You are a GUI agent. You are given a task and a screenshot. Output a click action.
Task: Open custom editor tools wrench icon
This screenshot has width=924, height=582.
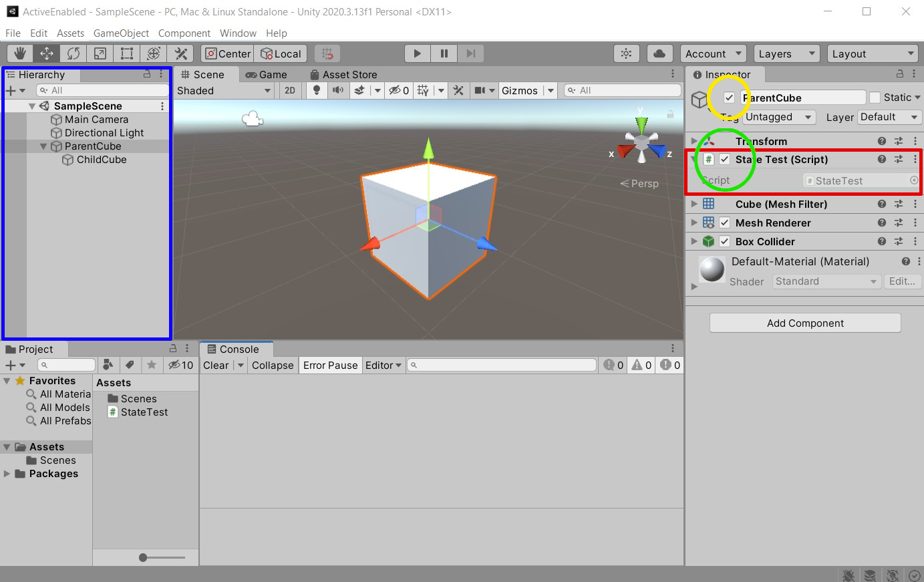pyautogui.click(x=180, y=53)
